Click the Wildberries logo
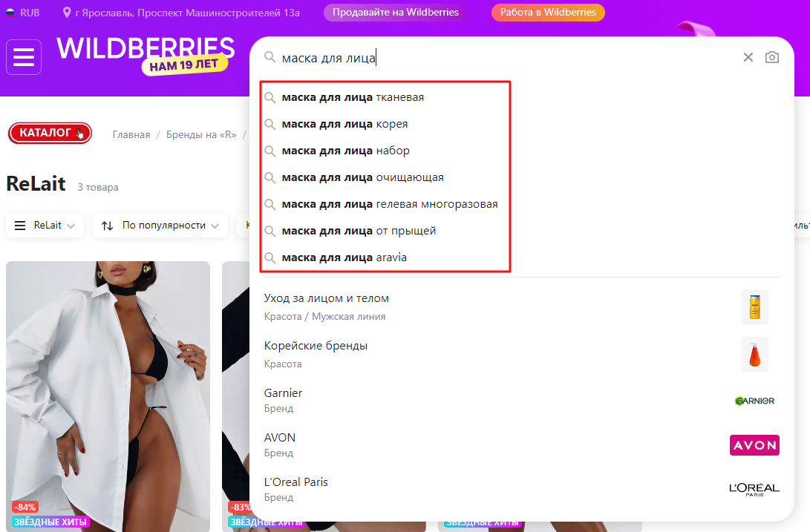The height and width of the screenshot is (532, 810). (146, 55)
